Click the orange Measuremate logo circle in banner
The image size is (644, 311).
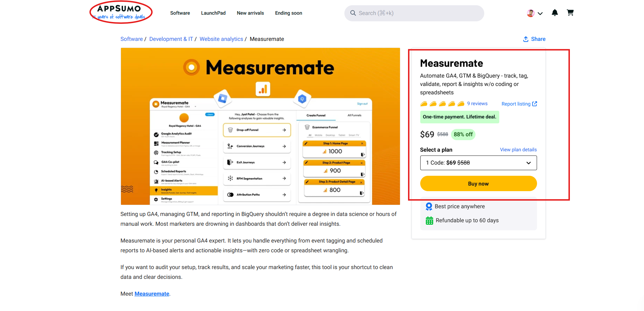coord(192,67)
